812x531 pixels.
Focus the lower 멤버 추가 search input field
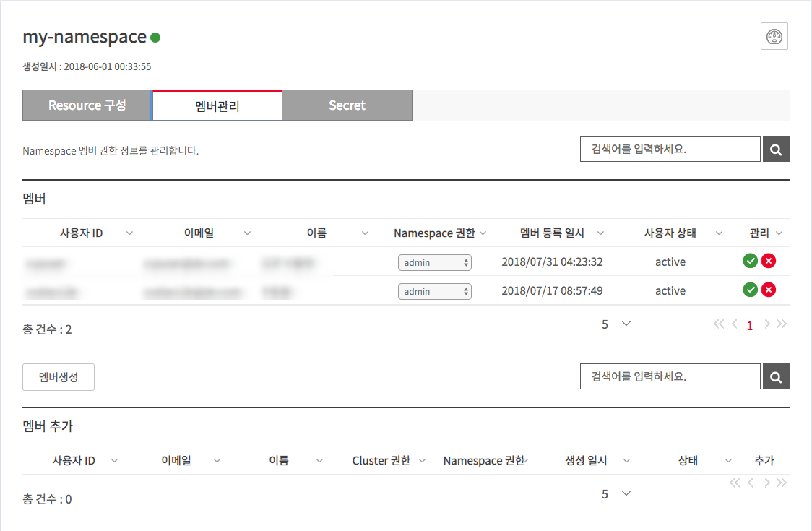pos(670,376)
